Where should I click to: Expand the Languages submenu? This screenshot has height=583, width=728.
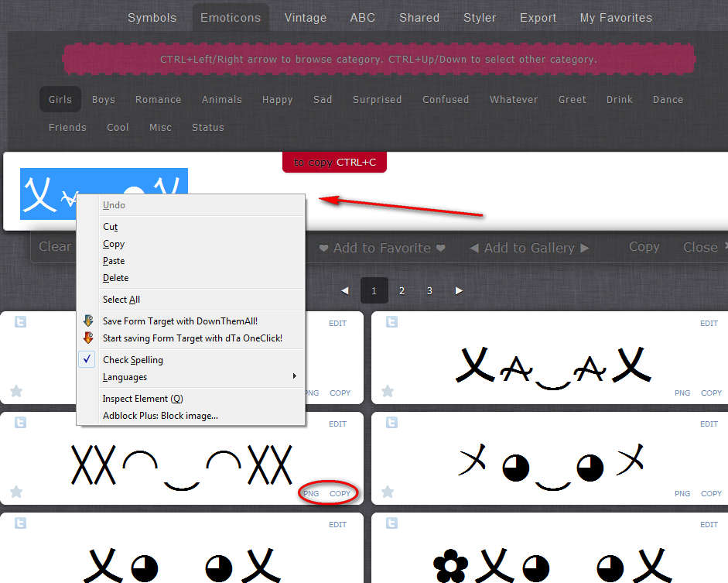coord(190,377)
